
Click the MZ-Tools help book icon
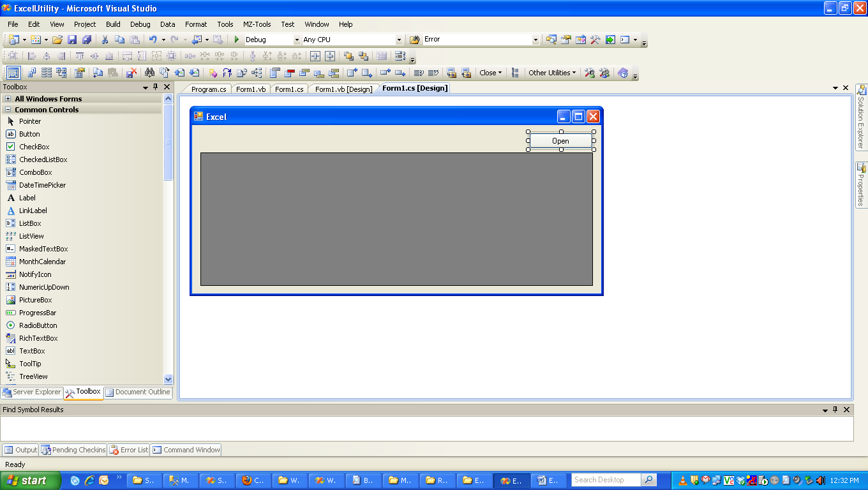(x=622, y=73)
